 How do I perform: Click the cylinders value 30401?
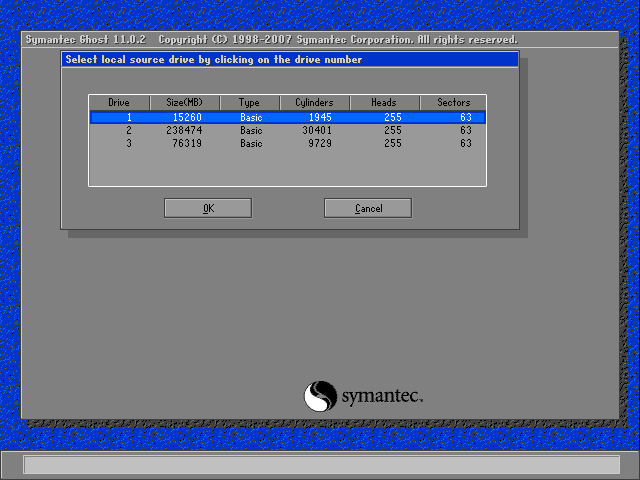point(317,131)
